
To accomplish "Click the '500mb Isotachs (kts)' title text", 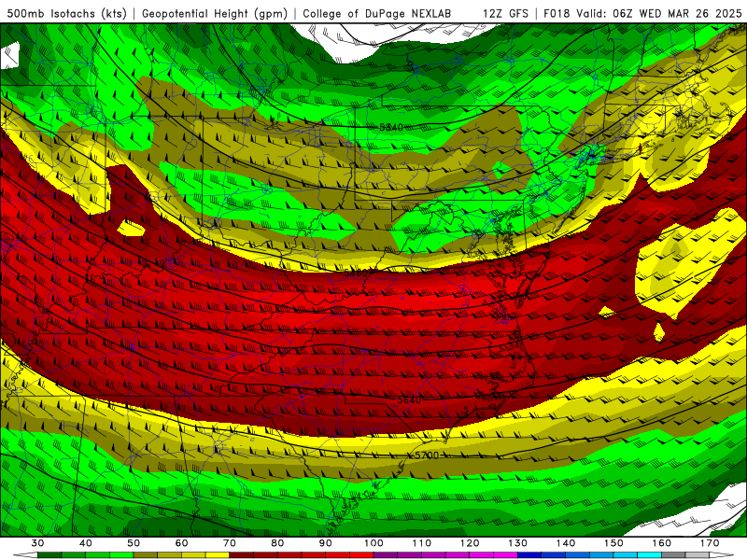I will [x=67, y=14].
